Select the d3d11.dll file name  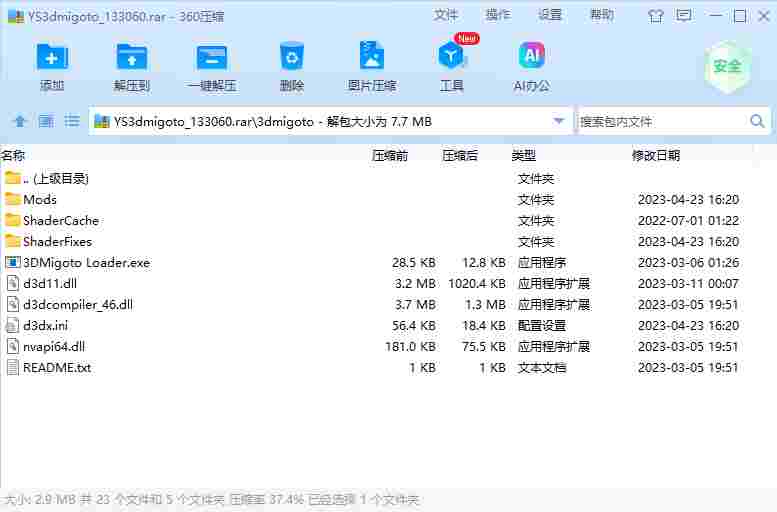coord(50,284)
